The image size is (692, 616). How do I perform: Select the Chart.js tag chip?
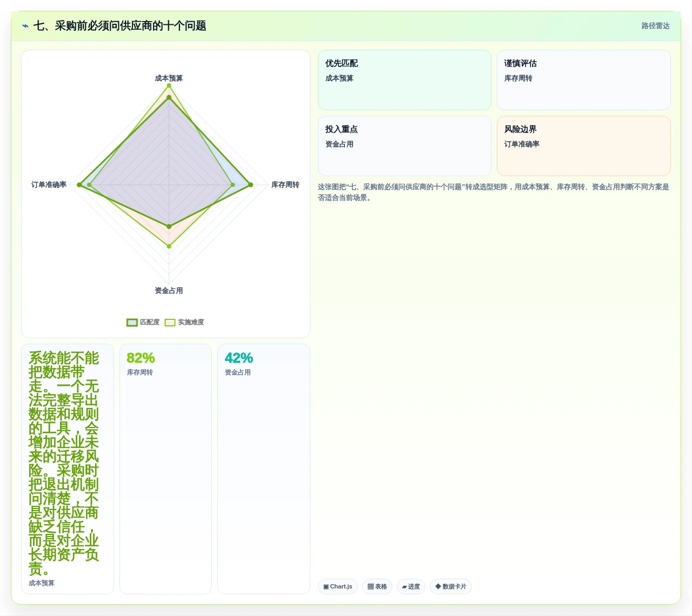(338, 587)
